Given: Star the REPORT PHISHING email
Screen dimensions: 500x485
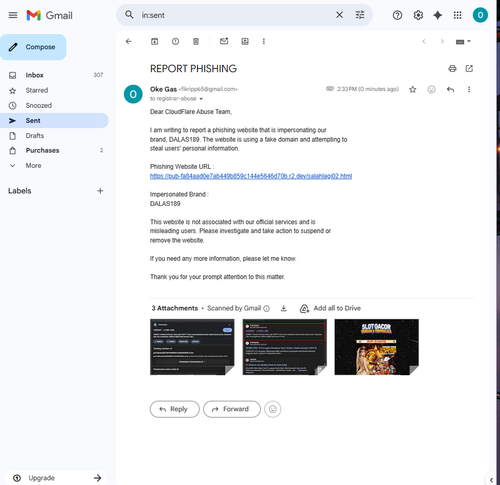Looking at the screenshot, I should point(413,89).
